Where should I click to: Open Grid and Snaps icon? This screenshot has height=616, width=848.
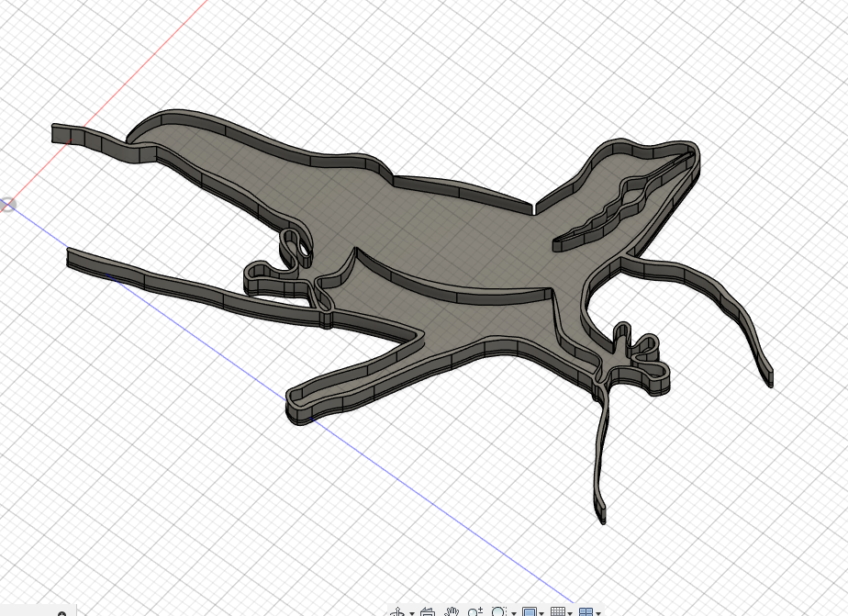tap(558, 611)
